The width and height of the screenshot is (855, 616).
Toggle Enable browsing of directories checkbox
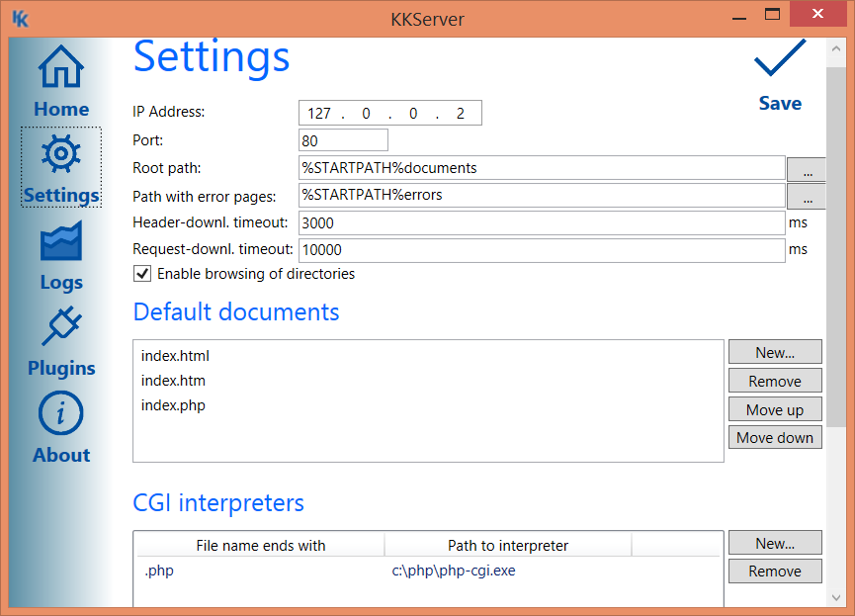(x=142, y=273)
